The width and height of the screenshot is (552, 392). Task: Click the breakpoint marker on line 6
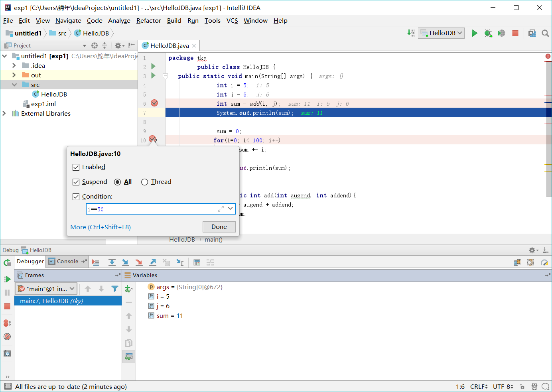point(154,103)
